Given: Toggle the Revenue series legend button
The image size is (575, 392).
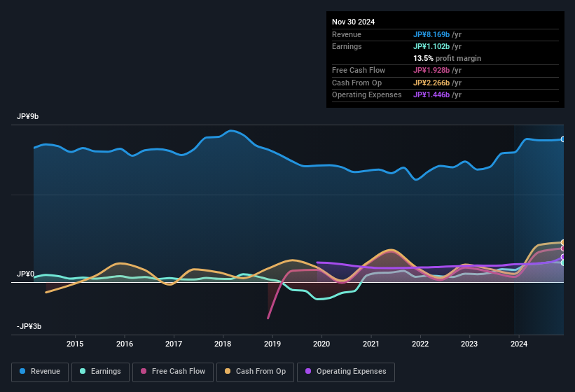Looking at the screenshot, I should point(40,372).
